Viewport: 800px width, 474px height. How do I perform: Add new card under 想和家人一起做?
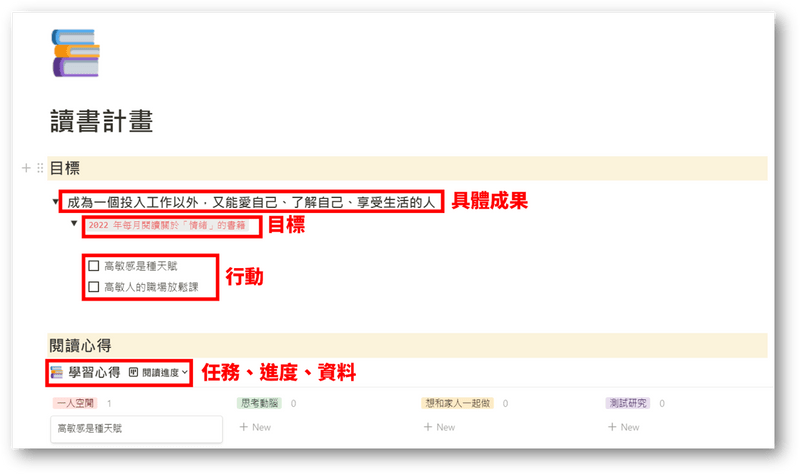click(x=439, y=427)
